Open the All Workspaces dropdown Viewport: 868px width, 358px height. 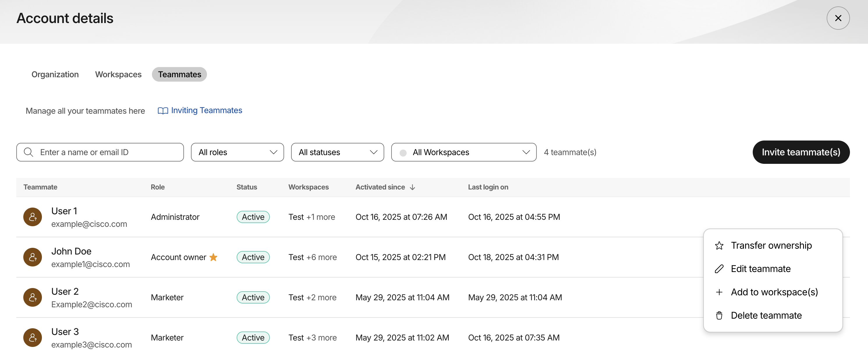tap(464, 152)
